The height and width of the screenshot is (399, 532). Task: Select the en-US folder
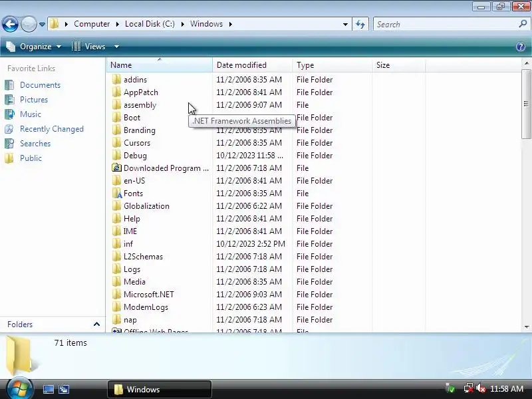[134, 180]
